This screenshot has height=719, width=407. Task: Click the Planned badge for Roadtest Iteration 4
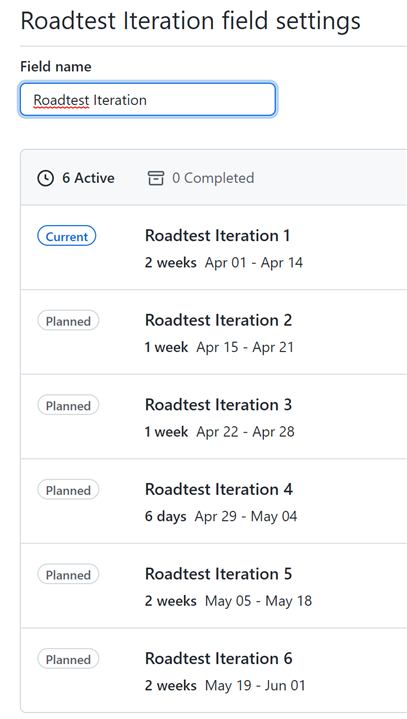(x=68, y=490)
